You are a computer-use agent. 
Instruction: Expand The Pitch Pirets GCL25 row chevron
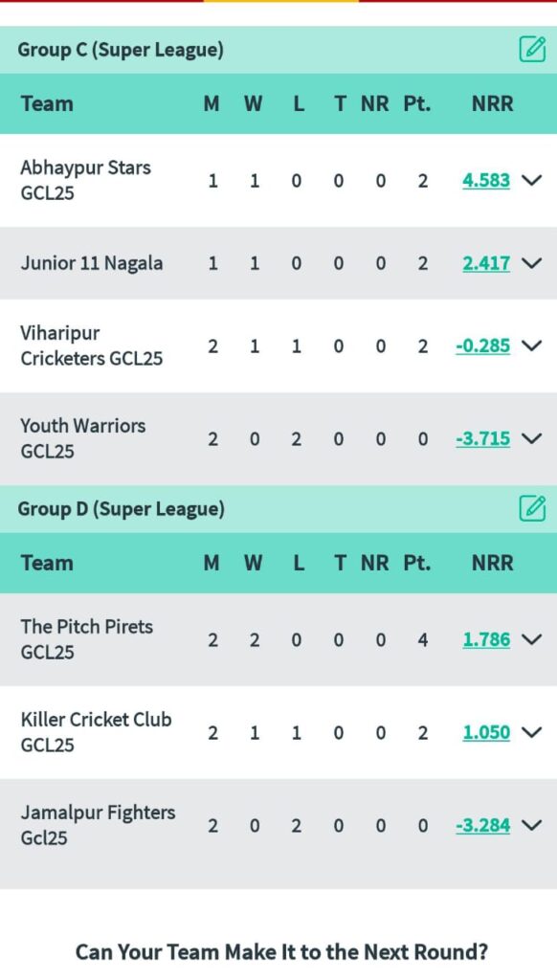click(531, 639)
